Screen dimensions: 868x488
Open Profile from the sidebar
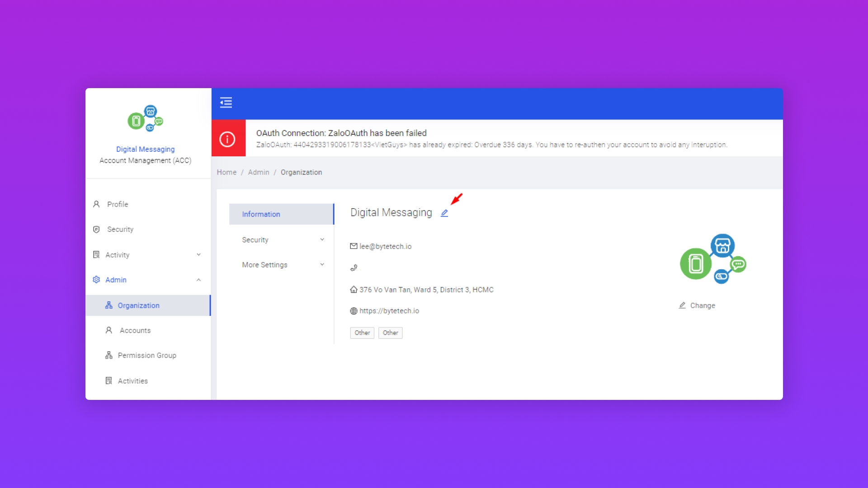pos(118,204)
